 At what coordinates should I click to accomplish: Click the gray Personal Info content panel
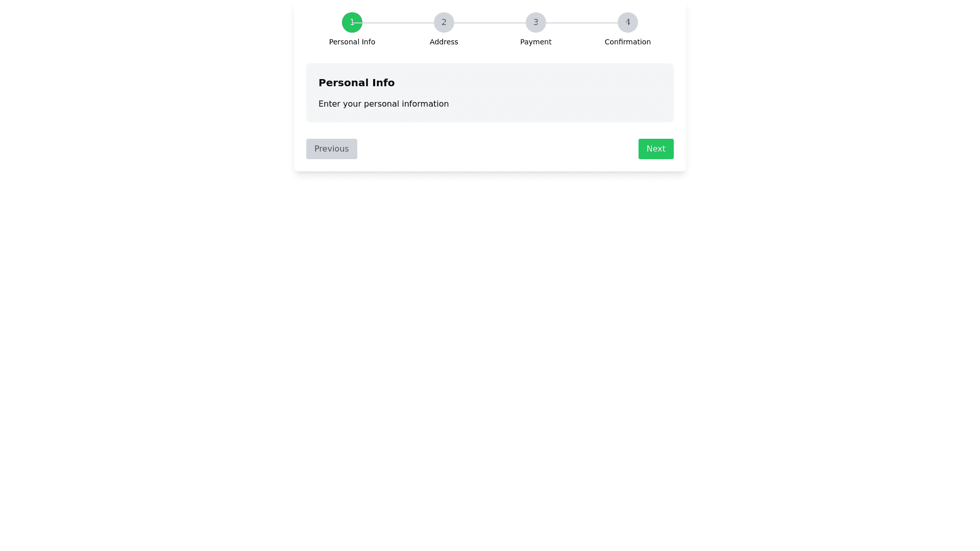click(x=489, y=93)
